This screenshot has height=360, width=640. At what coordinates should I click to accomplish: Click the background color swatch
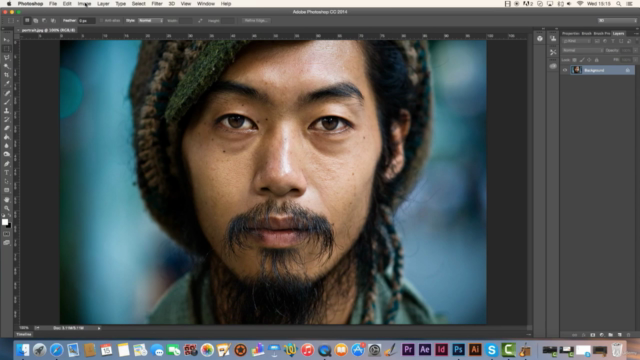(x=9, y=225)
